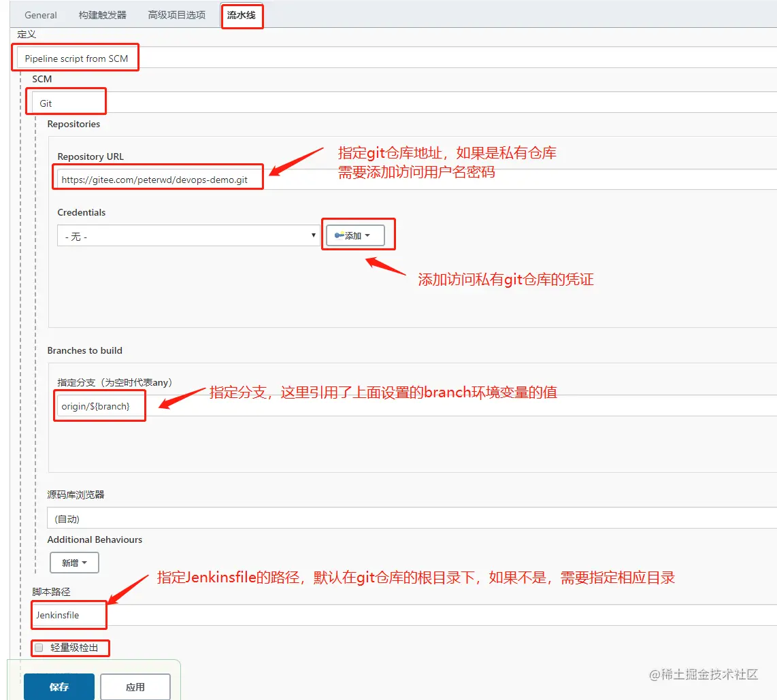This screenshot has width=777, height=700.
Task: Click the Additional Behaviours label
Action: pos(95,539)
